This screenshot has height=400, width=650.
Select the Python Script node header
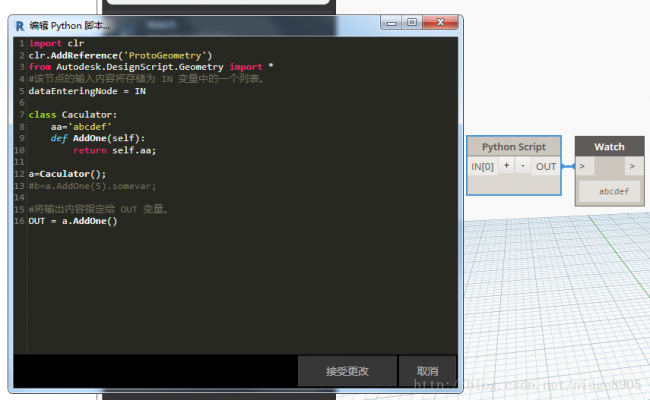click(x=513, y=146)
